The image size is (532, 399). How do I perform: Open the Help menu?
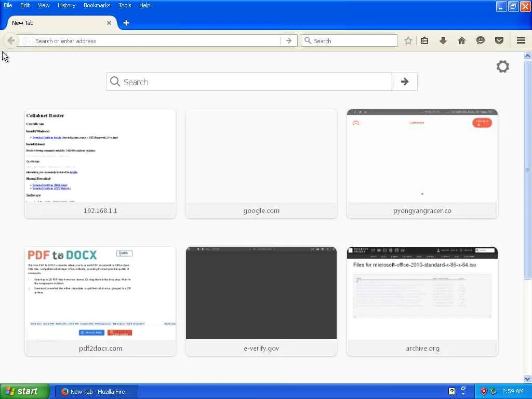(x=145, y=5)
